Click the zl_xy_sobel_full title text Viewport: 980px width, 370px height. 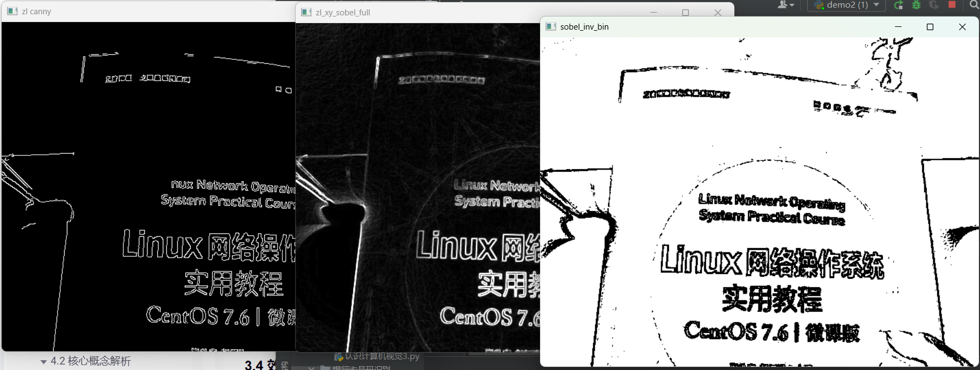pos(343,12)
